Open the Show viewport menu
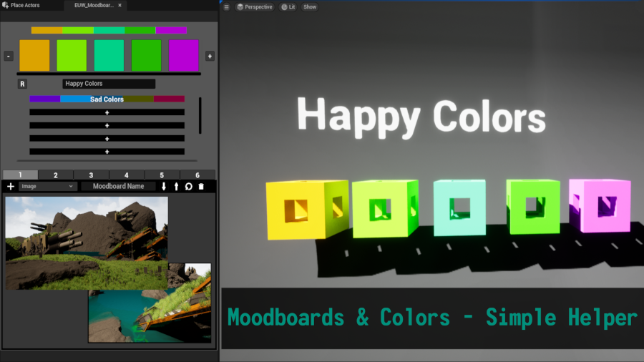This screenshot has height=362, width=644. tap(310, 7)
